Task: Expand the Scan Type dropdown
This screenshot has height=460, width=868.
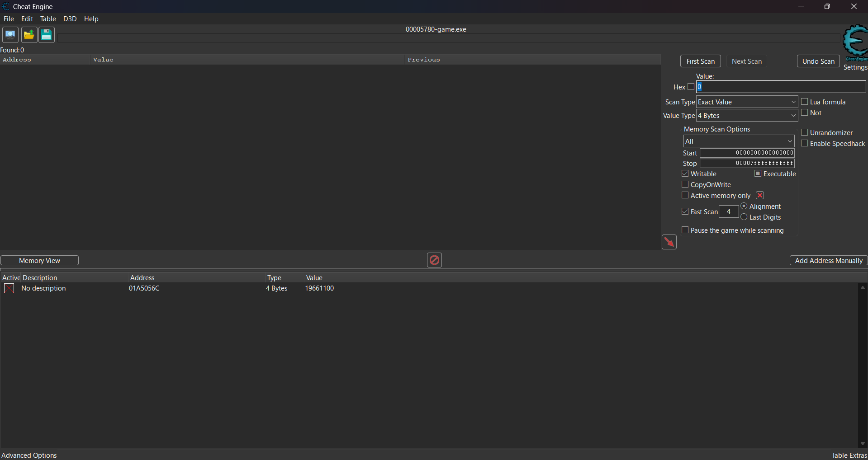Action: coord(747,102)
